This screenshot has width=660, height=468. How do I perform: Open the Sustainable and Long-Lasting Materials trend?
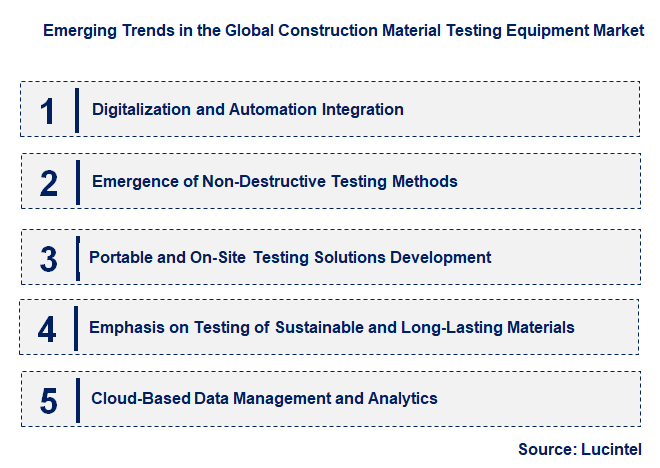tap(331, 327)
